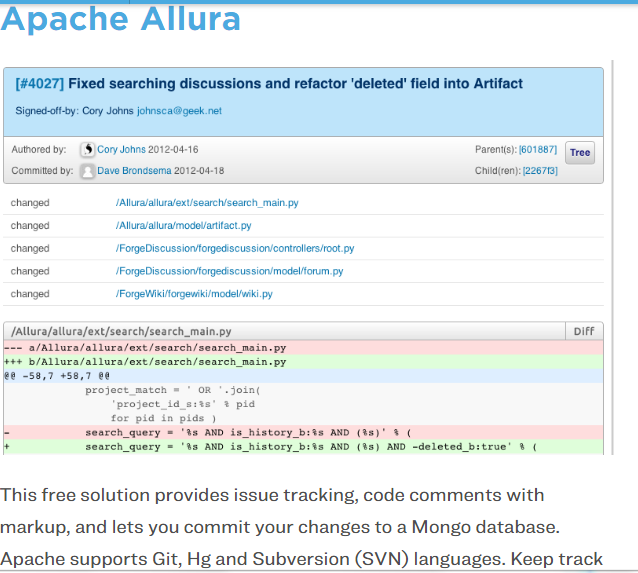638x573 pixels.
Task: Click the removed search_query diff line
Action: pos(303,432)
